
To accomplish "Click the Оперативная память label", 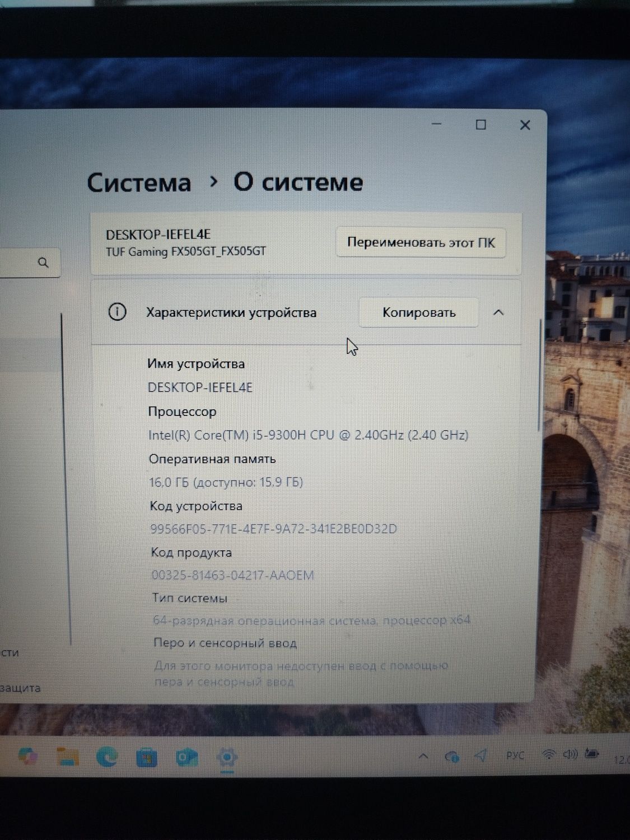I will point(212,459).
